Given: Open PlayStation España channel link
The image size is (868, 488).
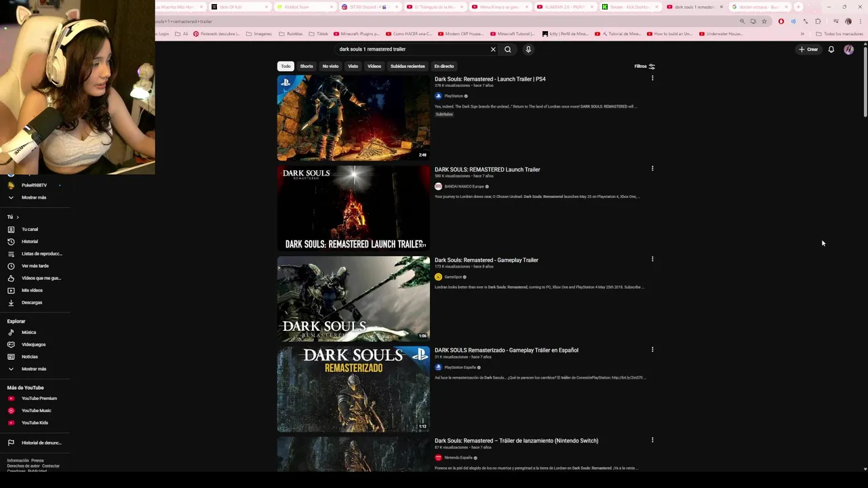Looking at the screenshot, I should [x=460, y=367].
